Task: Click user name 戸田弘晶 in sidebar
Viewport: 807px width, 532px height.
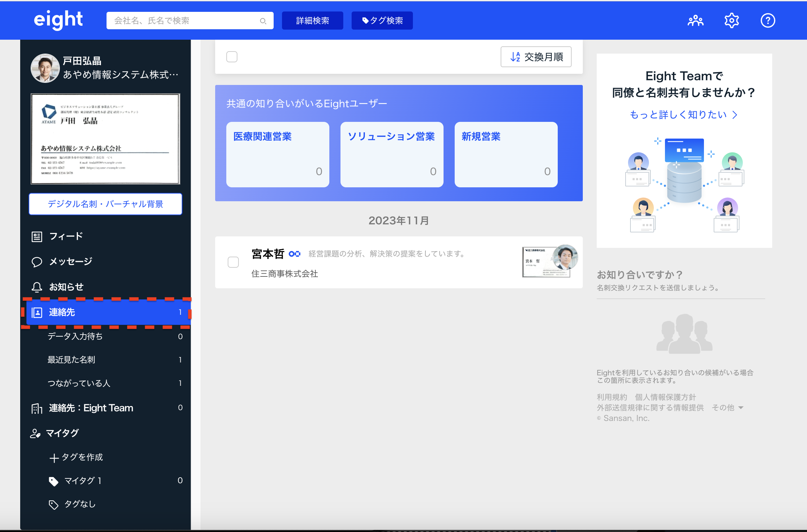Action: 82,61
